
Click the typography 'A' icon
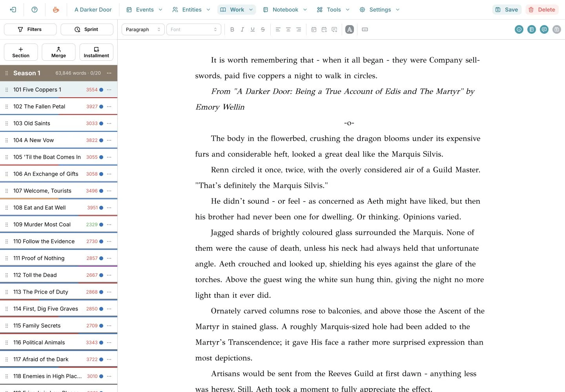(x=350, y=29)
